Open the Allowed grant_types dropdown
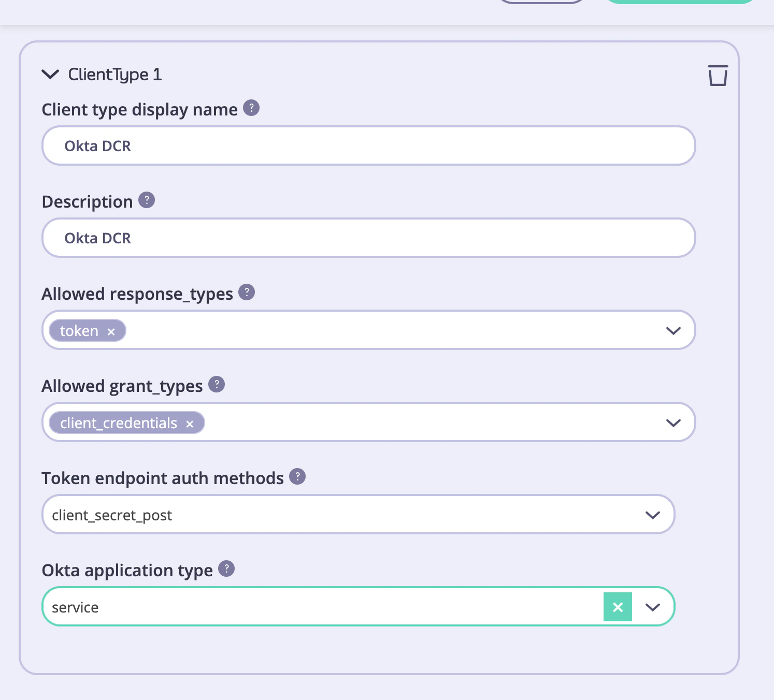774x700 pixels. pyautogui.click(x=673, y=422)
